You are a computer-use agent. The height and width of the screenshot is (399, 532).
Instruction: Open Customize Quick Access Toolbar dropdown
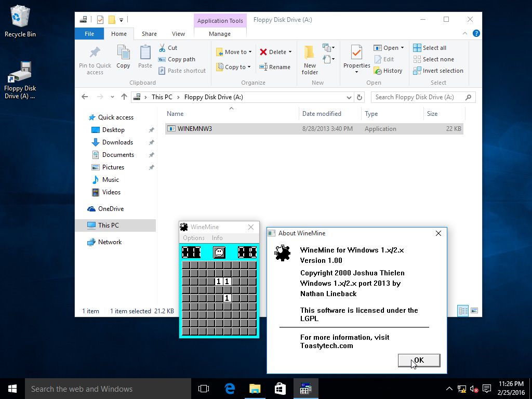(x=121, y=20)
